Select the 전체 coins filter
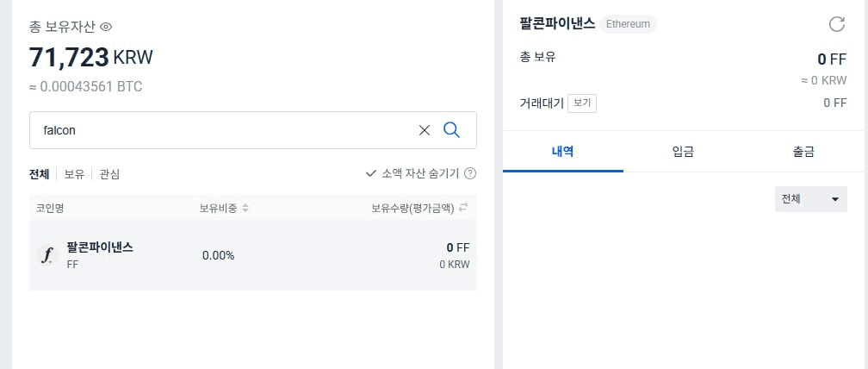868x369 pixels. pos(40,174)
